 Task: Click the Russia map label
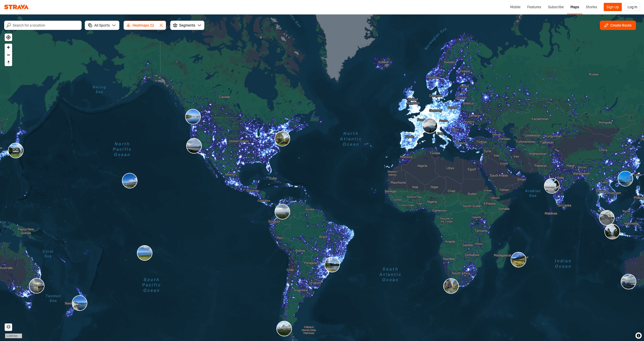pos(594,74)
